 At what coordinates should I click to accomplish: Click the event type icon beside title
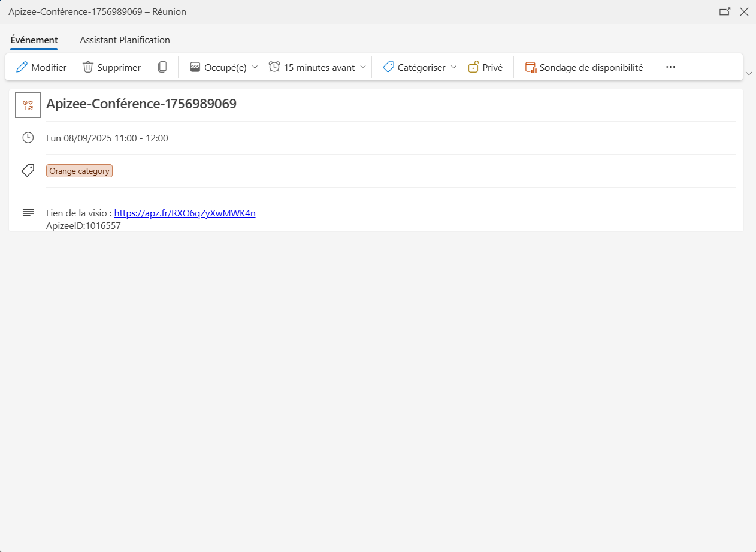coord(28,105)
